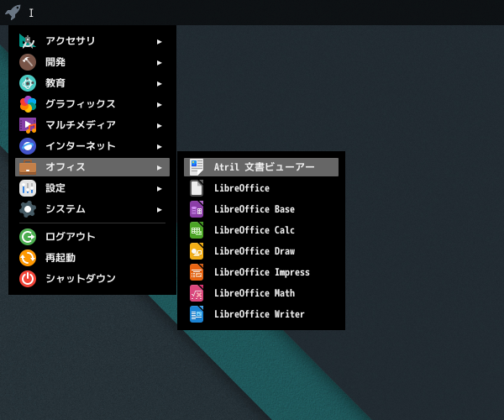Expand the 教育 submenu arrow
This screenshot has width=504, height=420.
159,84
